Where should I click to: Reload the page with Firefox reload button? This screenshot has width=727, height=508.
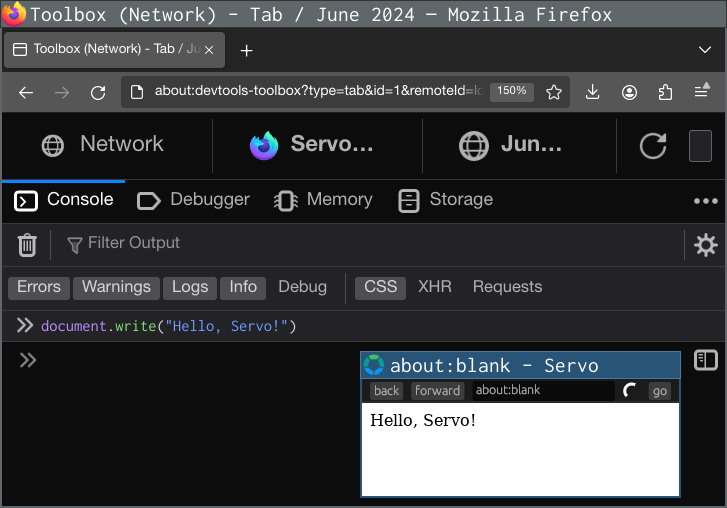point(98,92)
